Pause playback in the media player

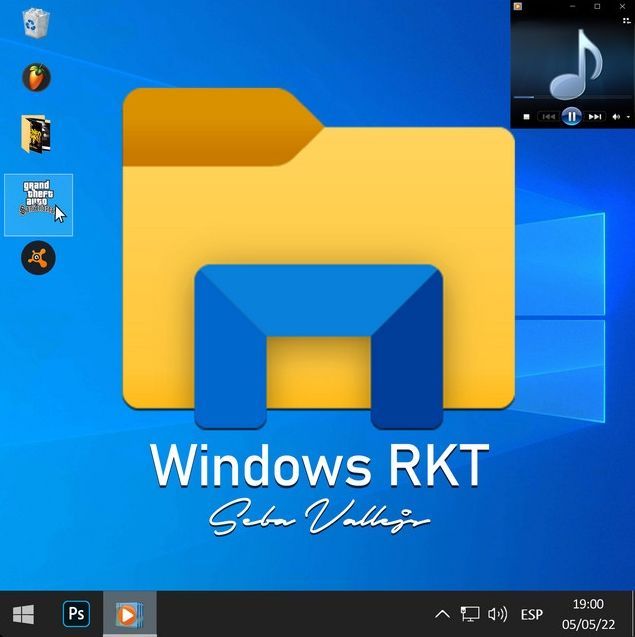(571, 116)
